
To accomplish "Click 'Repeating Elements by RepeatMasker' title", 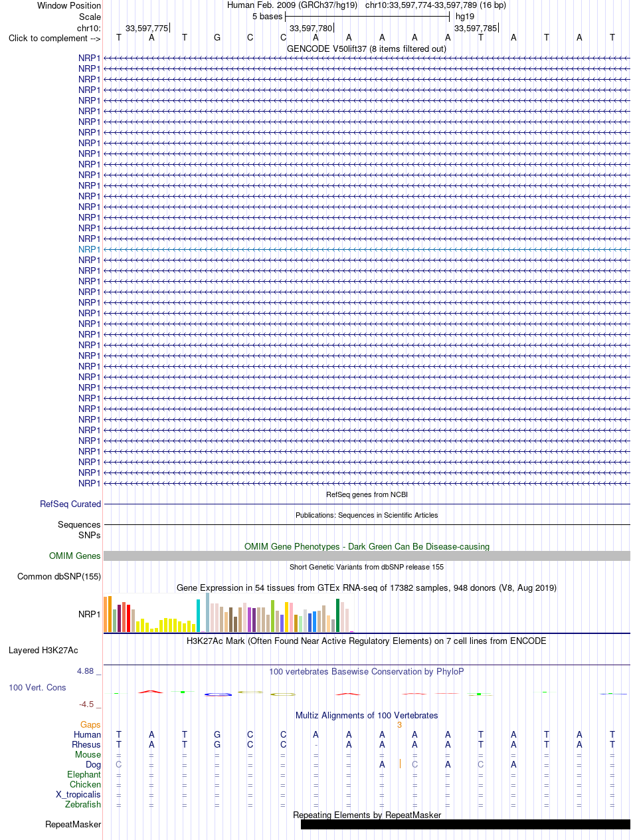I will tap(367, 815).
